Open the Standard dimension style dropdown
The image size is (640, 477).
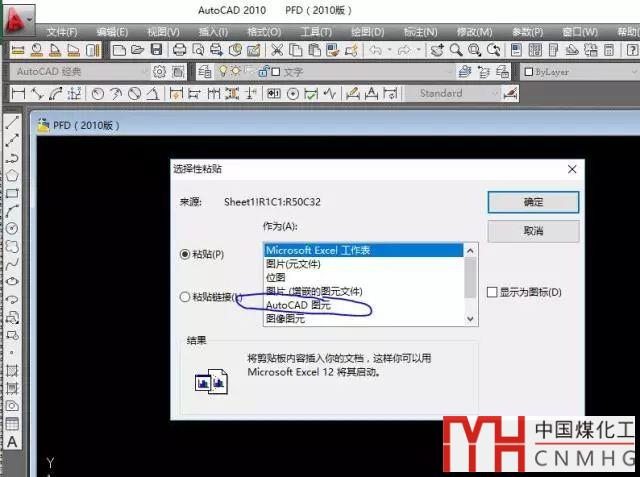pyautogui.click(x=453, y=93)
